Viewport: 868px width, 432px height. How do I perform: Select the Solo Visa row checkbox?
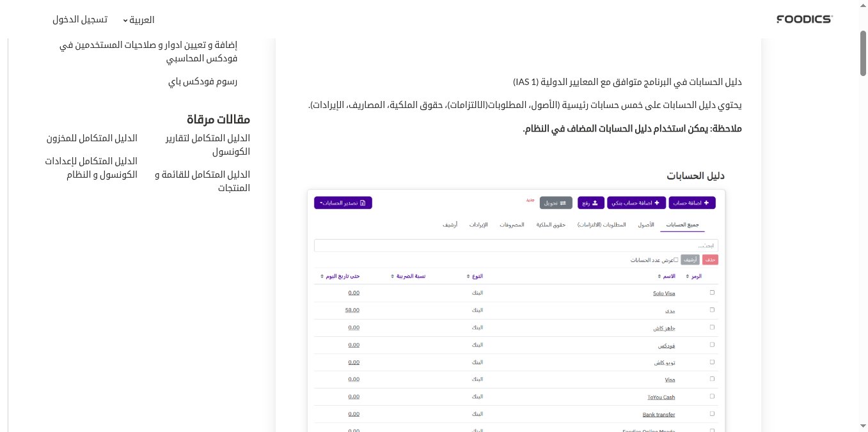tap(712, 293)
